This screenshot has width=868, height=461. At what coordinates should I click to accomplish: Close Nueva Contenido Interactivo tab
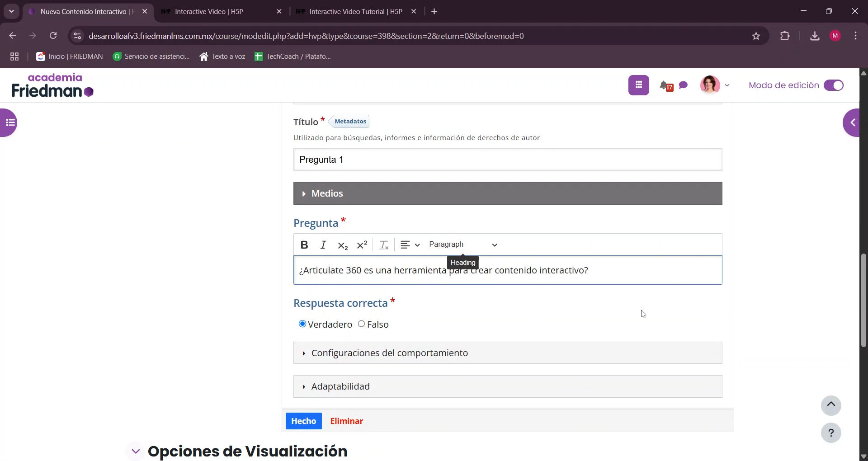145,12
